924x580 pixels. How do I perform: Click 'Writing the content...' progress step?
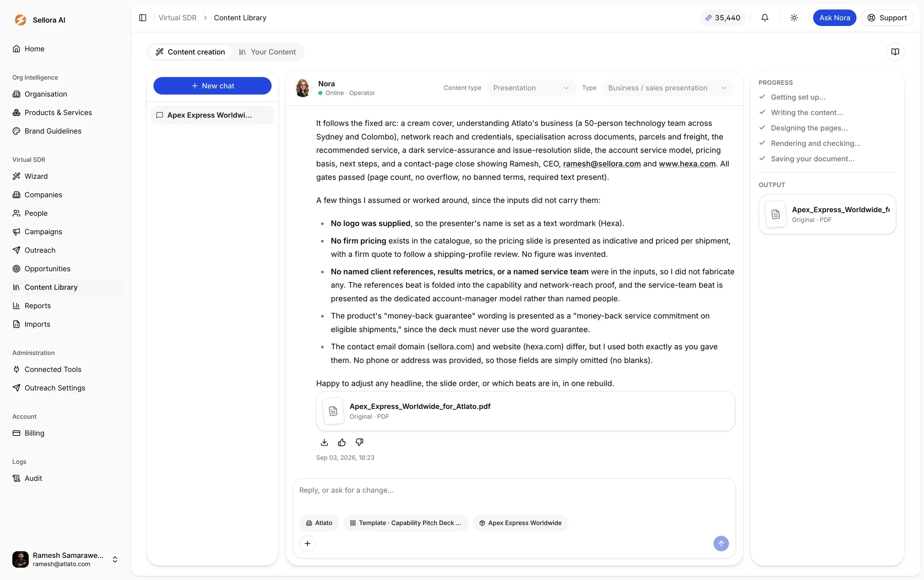[807, 112]
